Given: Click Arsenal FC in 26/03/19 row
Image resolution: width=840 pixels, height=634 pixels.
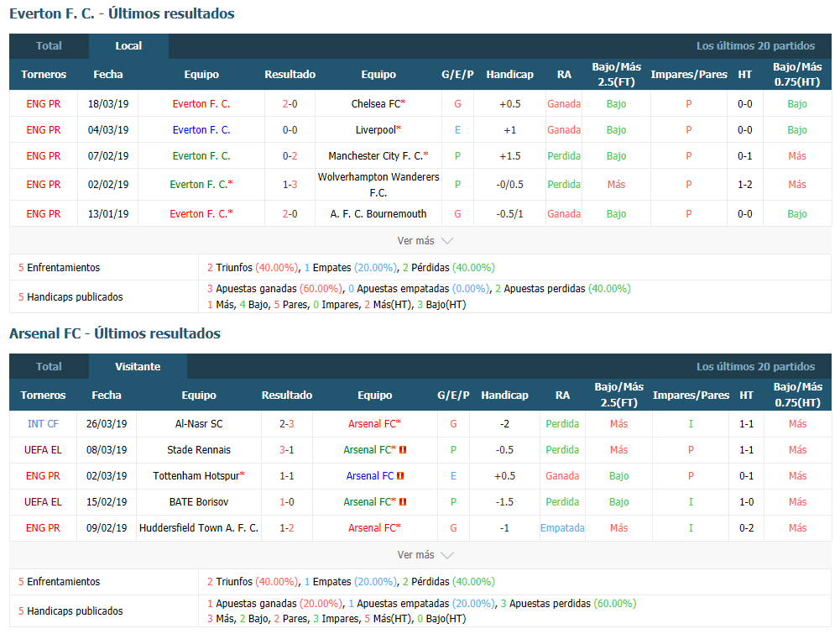Looking at the screenshot, I should 374,424.
